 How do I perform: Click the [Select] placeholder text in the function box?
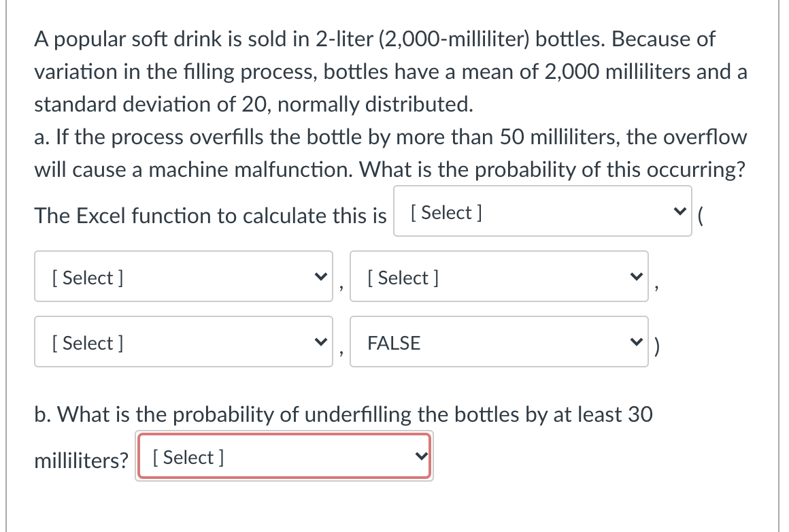(446, 212)
